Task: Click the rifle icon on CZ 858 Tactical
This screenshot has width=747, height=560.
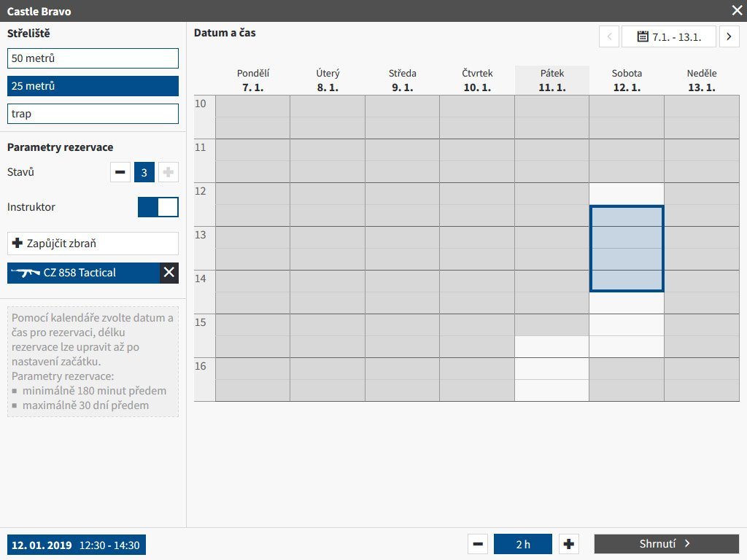Action: [26, 273]
